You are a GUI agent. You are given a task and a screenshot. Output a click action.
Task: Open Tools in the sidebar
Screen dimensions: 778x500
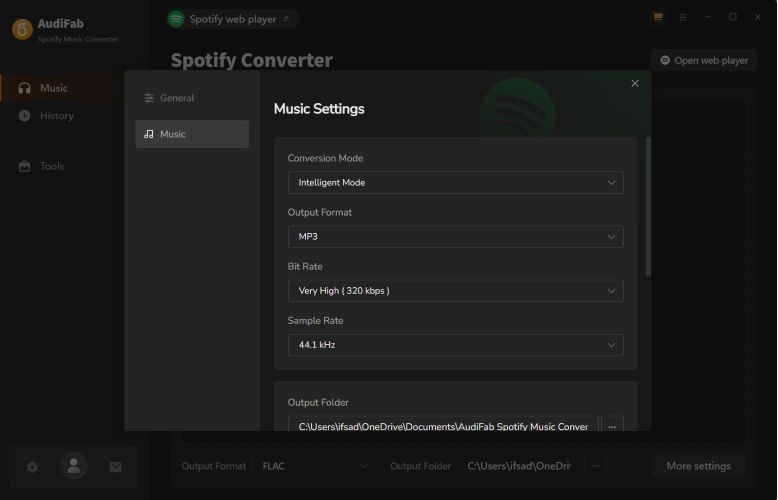point(51,166)
